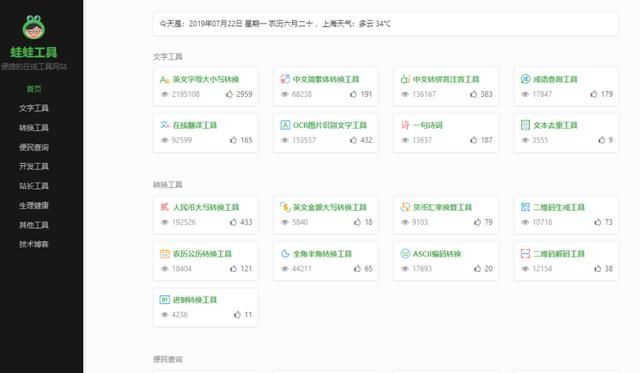Screen dimensions: 640x373
Task: Click the document icon beside 文本去重工具
Action: (525, 125)
